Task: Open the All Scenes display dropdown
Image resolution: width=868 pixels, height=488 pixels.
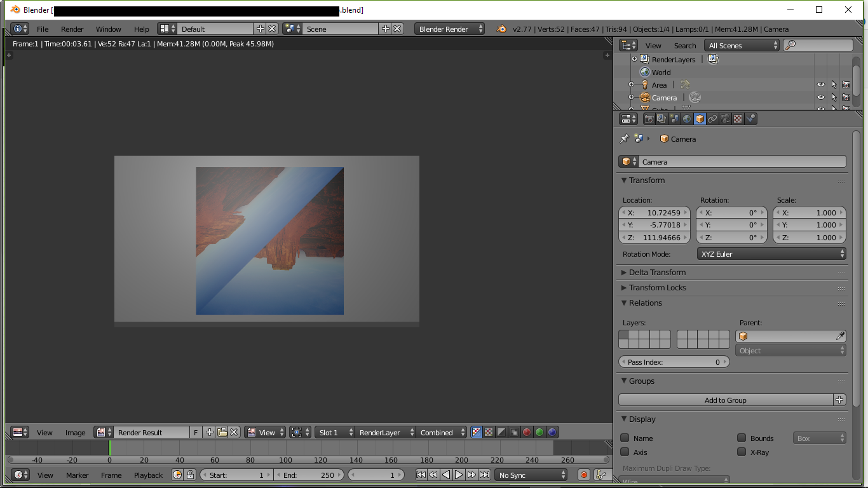Action: coord(742,45)
